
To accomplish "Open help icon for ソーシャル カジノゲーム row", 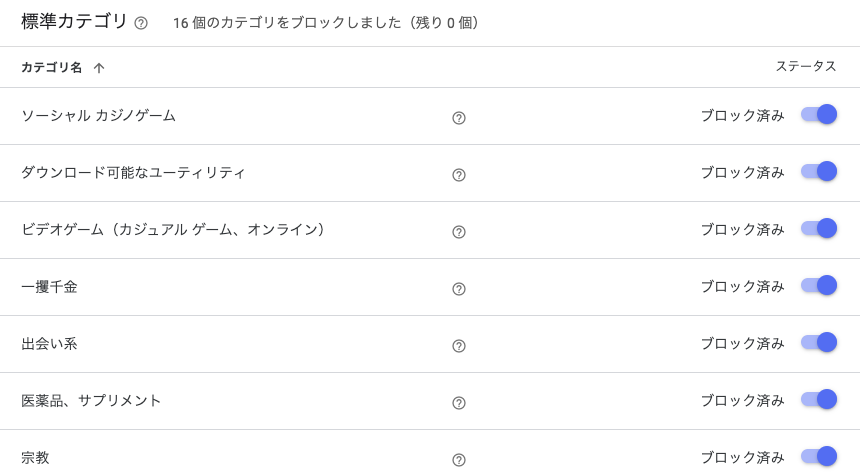I will click(459, 118).
